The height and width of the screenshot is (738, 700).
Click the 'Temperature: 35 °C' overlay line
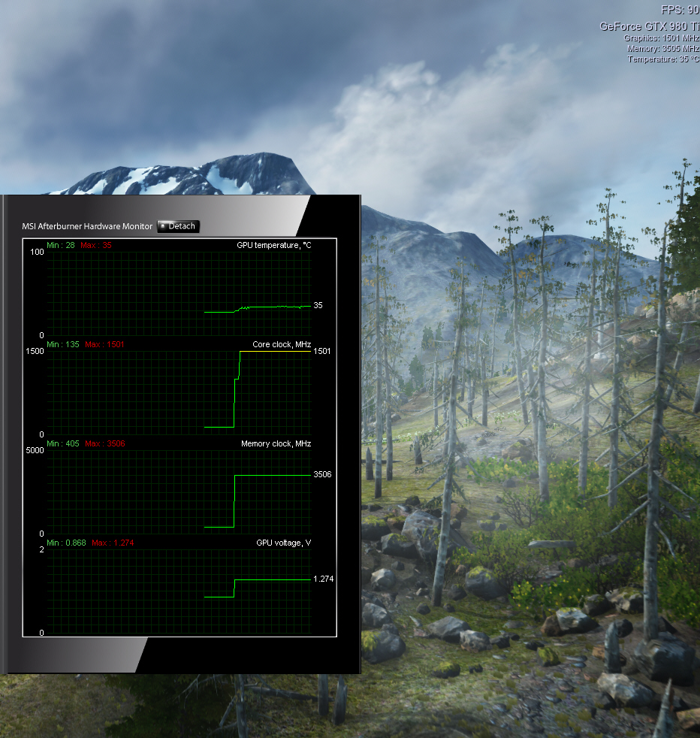(663, 59)
